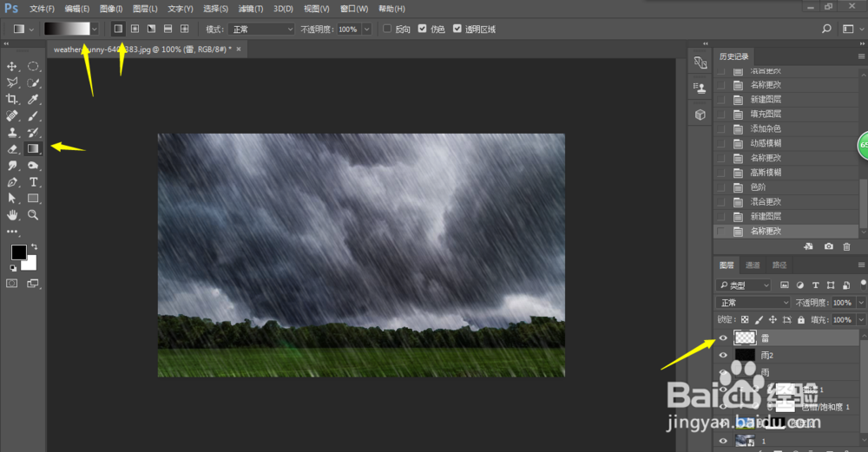
Task: Select the Eraser tool
Action: pos(11,149)
